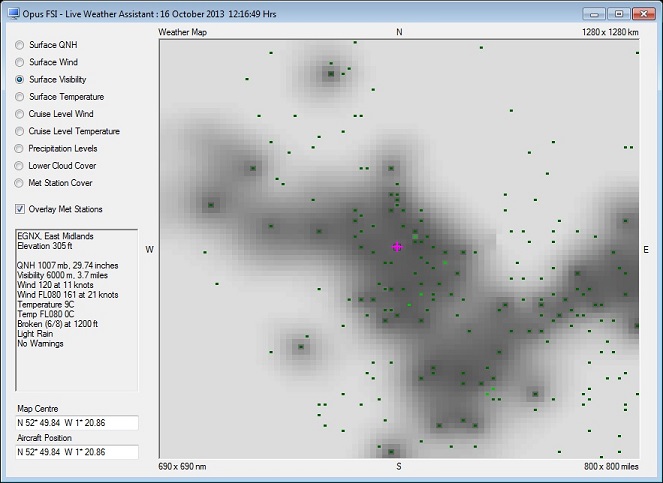Uncheck Overlay Met Stations checkbox
Screen dimensions: 663x483
click(21, 209)
